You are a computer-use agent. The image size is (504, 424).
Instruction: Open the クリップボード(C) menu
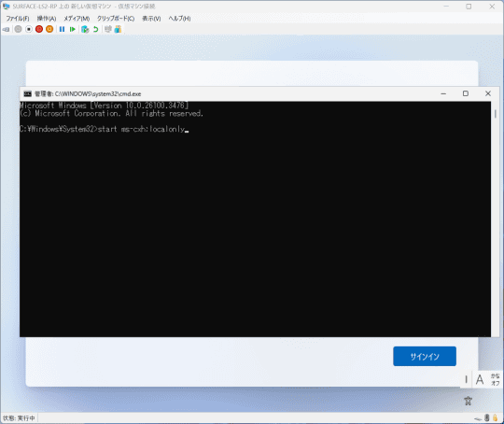point(116,19)
